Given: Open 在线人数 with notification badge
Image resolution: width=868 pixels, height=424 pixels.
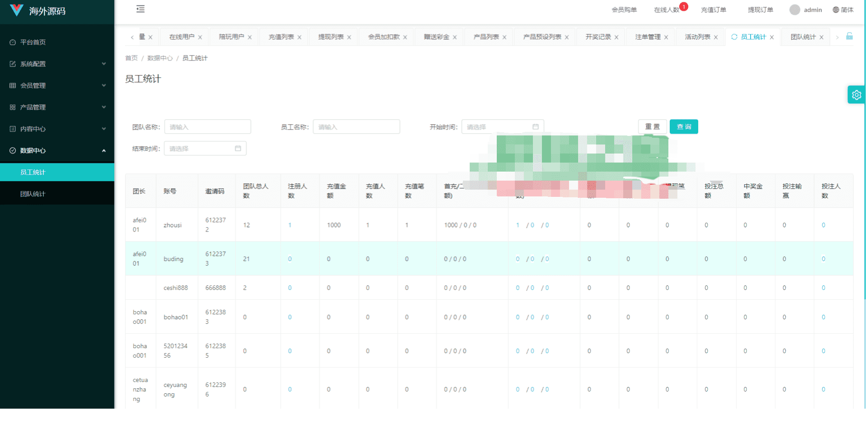Looking at the screenshot, I should (x=667, y=10).
